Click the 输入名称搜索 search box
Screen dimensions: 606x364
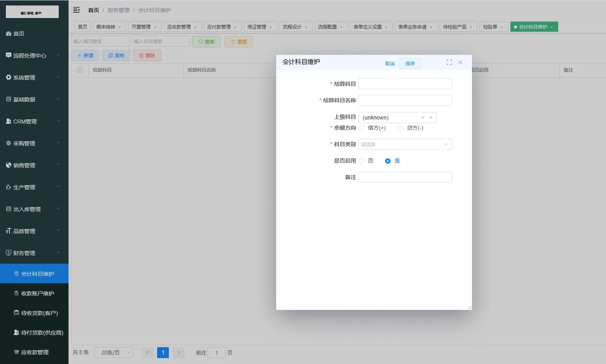161,42
